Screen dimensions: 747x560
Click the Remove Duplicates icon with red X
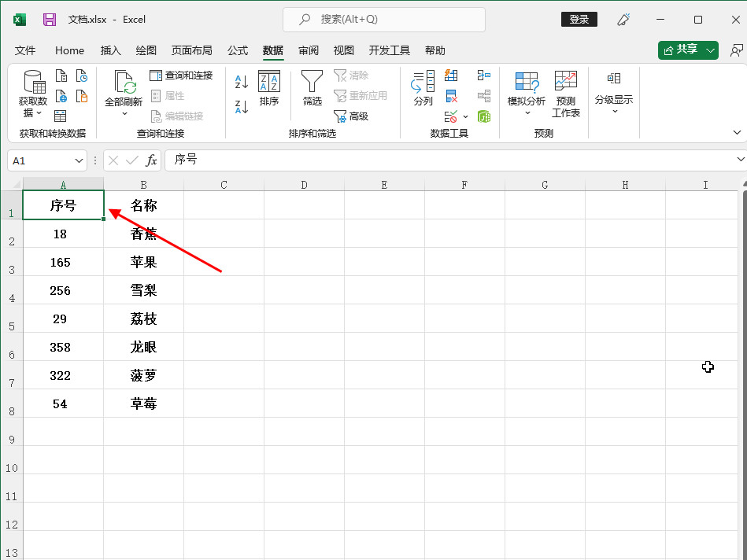pos(451,96)
